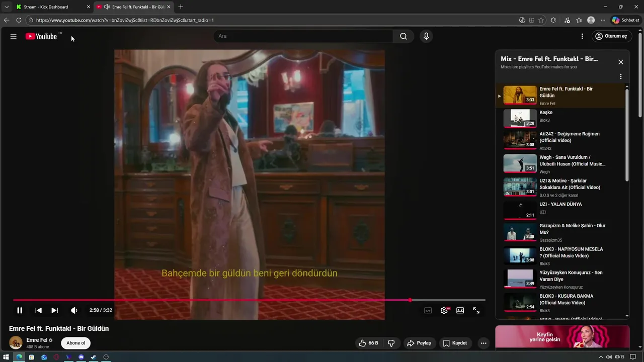Open Microsoft Store from taskbar
The height and width of the screenshot is (362, 644).
click(x=31, y=357)
